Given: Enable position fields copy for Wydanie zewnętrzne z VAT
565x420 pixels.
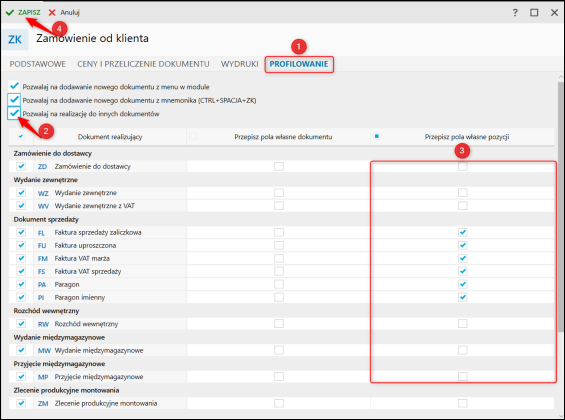Looking at the screenshot, I should point(463,205).
